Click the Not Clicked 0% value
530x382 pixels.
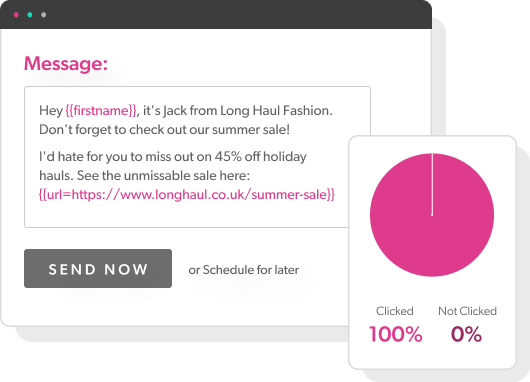(466, 334)
